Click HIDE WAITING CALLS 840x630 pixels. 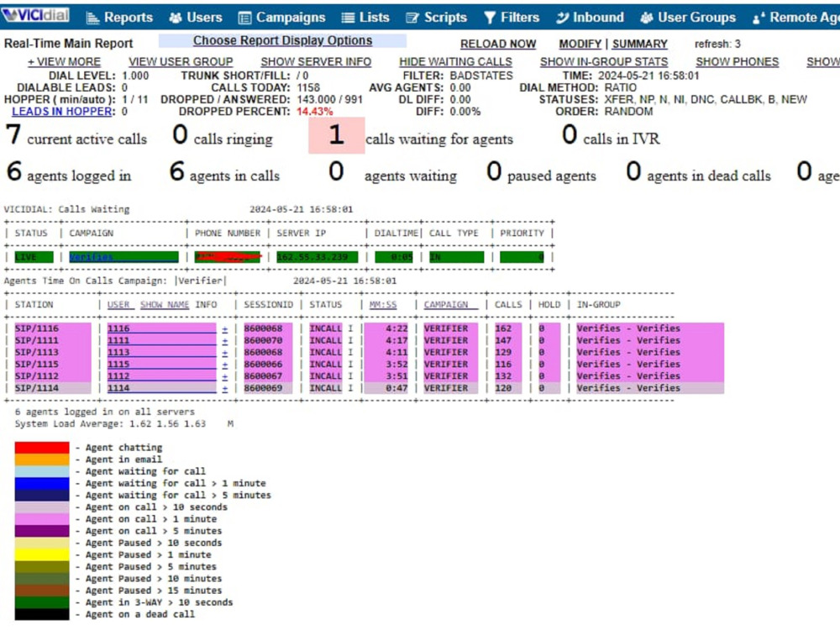pyautogui.click(x=455, y=62)
